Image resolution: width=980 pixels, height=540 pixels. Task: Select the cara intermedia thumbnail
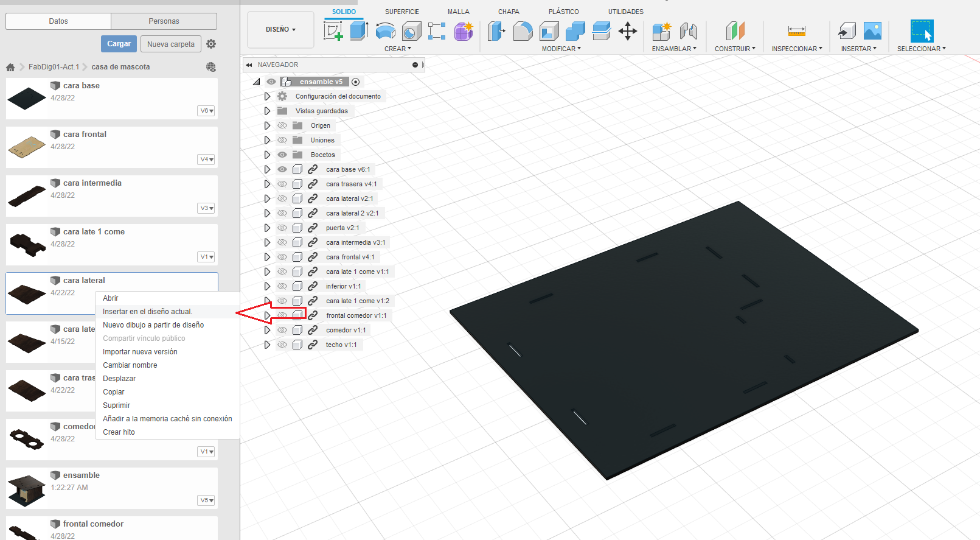27,196
